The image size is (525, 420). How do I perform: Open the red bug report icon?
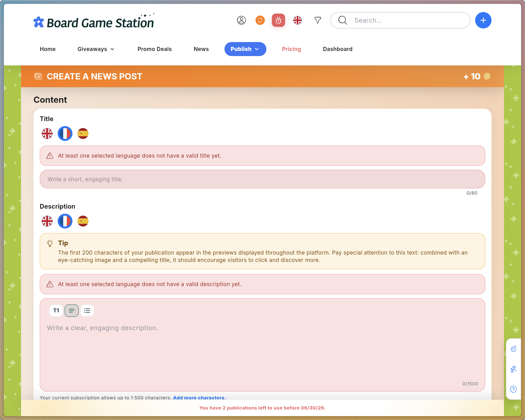[x=278, y=20]
